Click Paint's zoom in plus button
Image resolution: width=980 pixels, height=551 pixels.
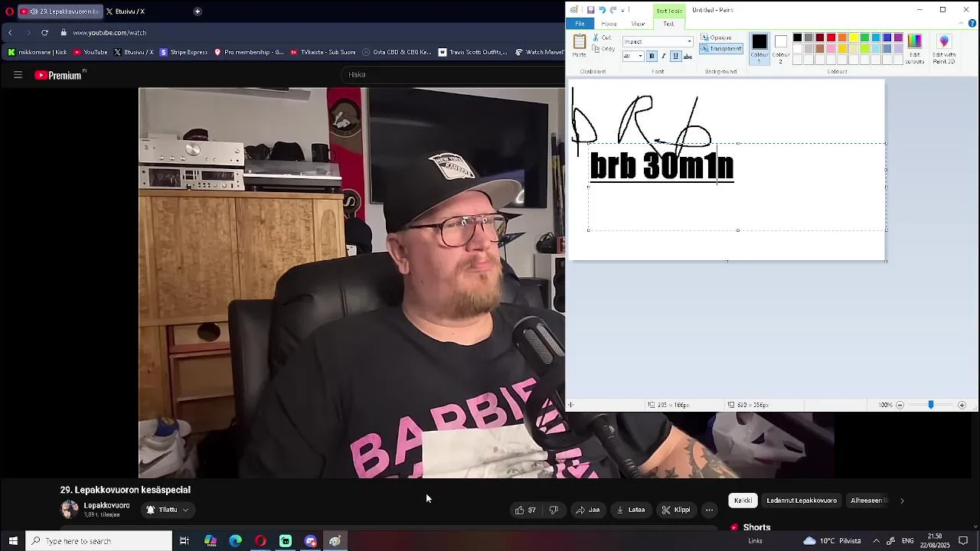point(962,405)
